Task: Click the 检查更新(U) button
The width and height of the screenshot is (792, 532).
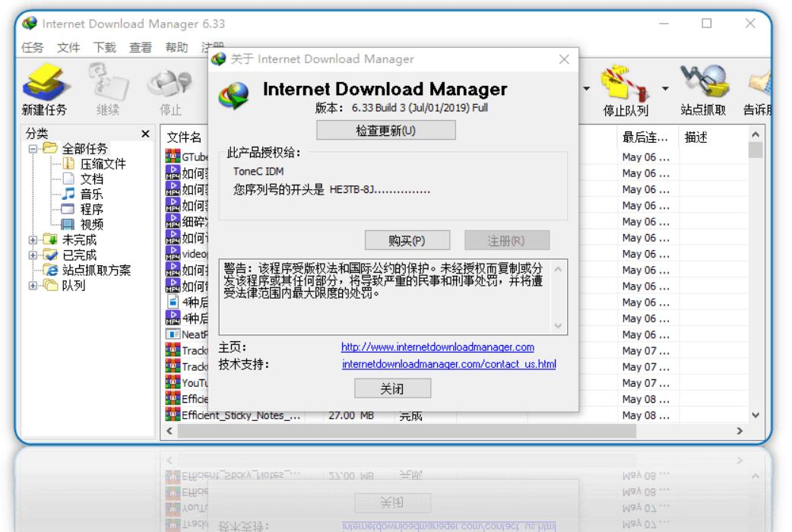Action: [386, 131]
